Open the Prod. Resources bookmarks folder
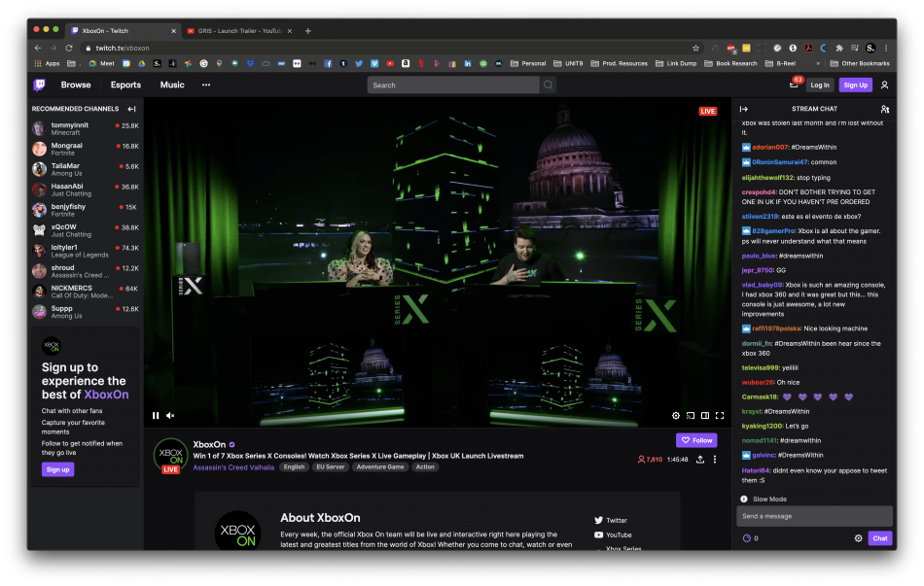Screen dimensions: 924x586 [619, 63]
